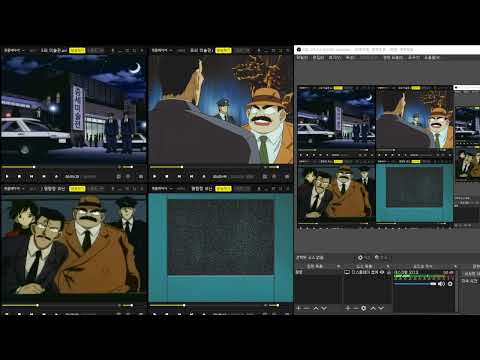Open the Tools menu in OBS
The height and width of the screenshot is (360, 480).
click(413, 58)
